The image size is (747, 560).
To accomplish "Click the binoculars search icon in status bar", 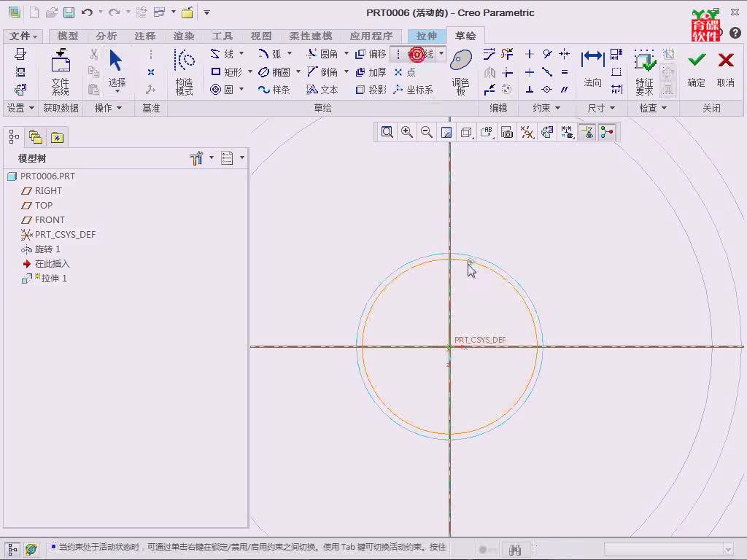I will coord(515,550).
